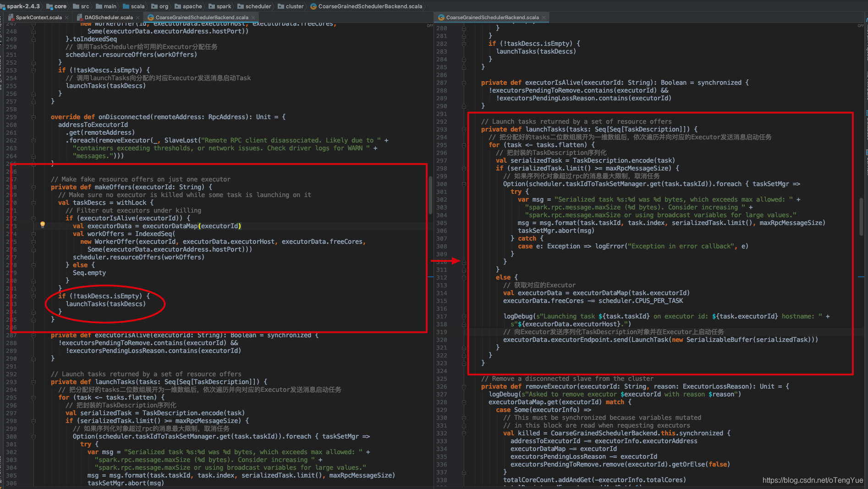Click gutter line number 287 in right editor
Image resolution: width=868 pixels, height=489 pixels.
click(x=441, y=82)
